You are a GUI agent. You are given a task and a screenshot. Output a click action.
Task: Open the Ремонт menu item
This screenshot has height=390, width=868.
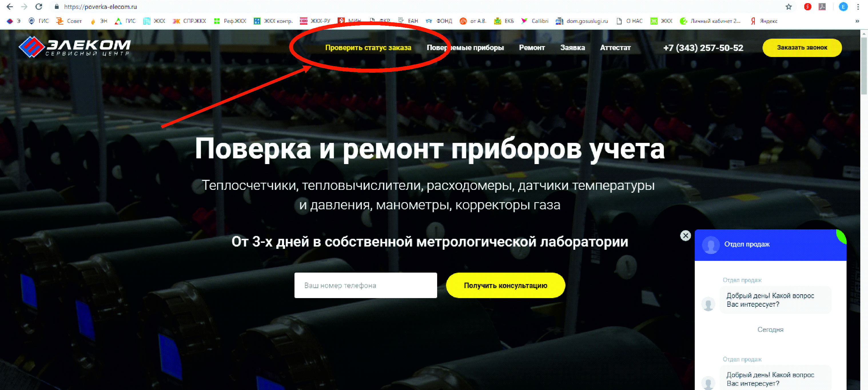pos(532,48)
